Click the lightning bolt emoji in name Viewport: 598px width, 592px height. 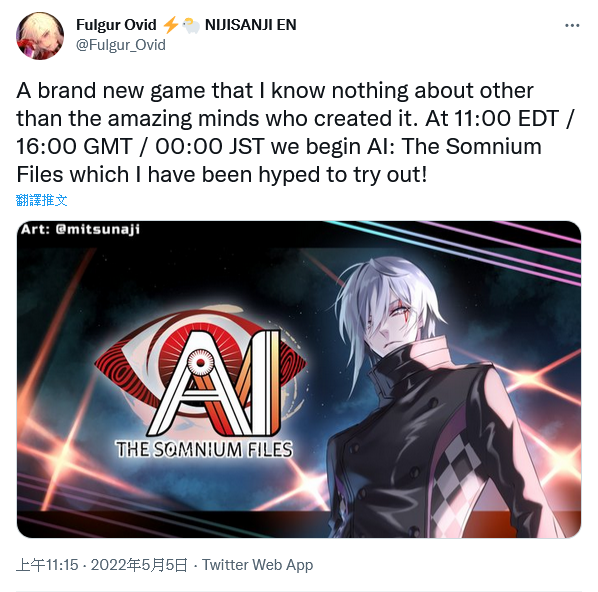coord(170,25)
